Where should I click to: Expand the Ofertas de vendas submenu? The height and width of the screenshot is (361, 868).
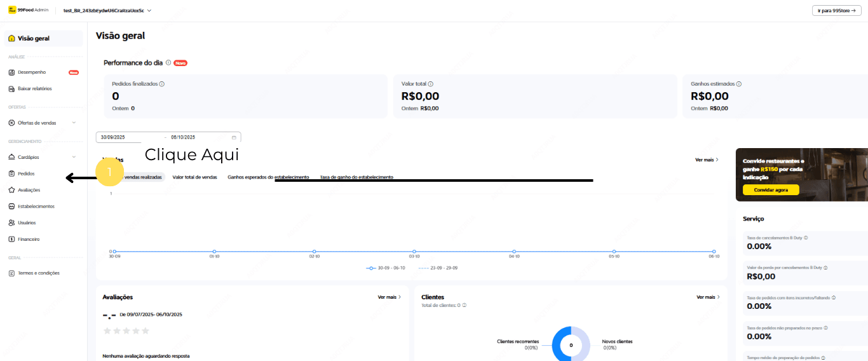(x=74, y=123)
